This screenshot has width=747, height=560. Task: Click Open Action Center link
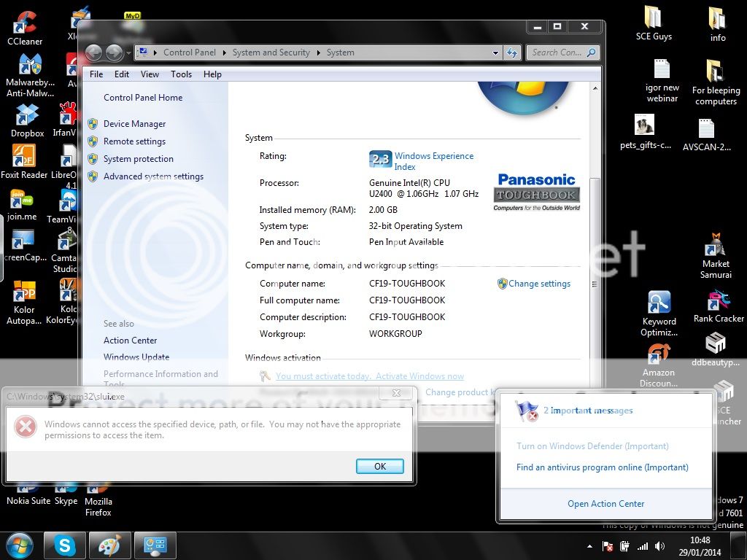(605, 504)
